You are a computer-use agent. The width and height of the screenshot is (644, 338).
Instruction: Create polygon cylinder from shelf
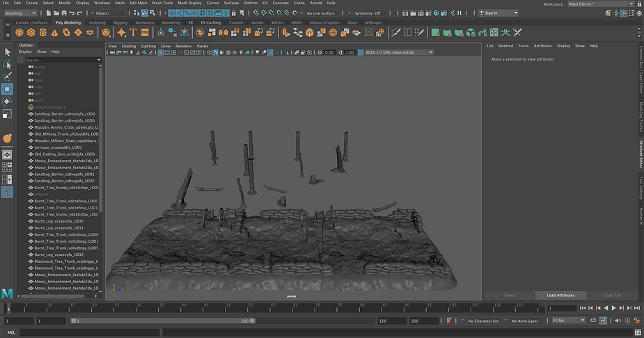pyautogui.click(x=42, y=33)
